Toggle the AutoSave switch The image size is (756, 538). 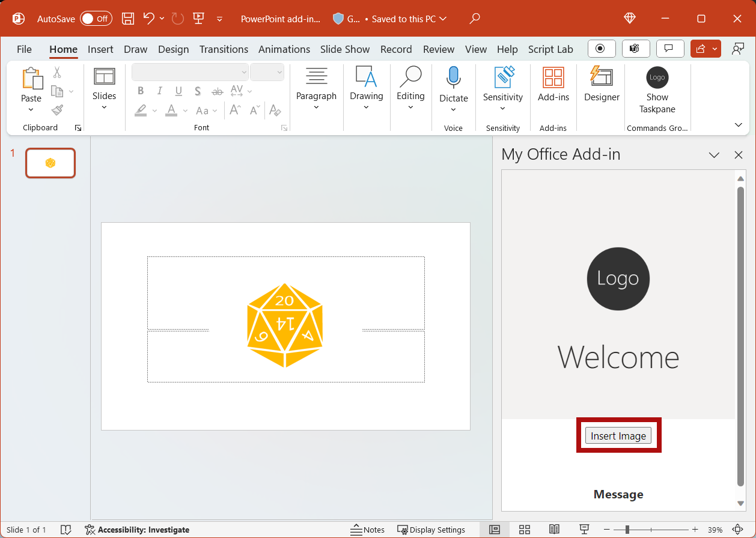(96, 19)
